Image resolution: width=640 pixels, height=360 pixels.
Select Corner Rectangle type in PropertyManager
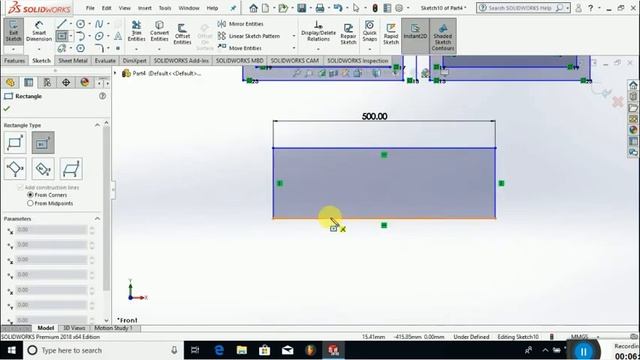pyautogui.click(x=15, y=143)
